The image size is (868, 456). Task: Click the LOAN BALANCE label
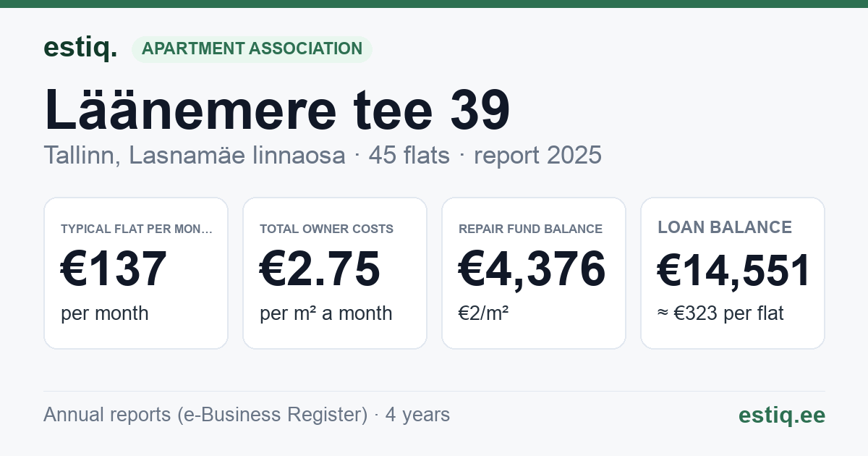click(x=725, y=227)
